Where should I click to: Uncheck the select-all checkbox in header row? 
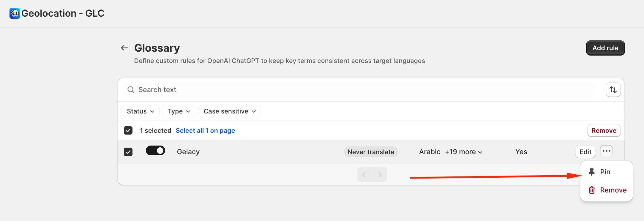click(x=128, y=130)
